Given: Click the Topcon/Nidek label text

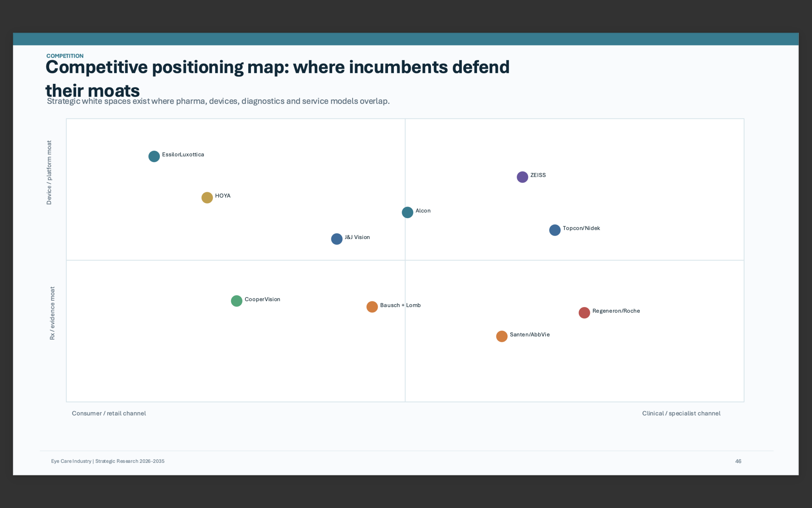Looking at the screenshot, I should point(581,228).
